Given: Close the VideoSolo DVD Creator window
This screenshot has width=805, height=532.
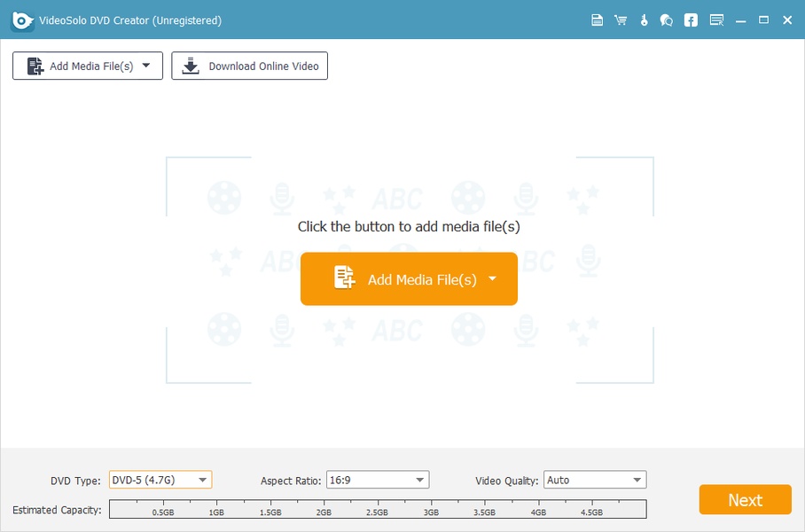Looking at the screenshot, I should pos(787,20).
